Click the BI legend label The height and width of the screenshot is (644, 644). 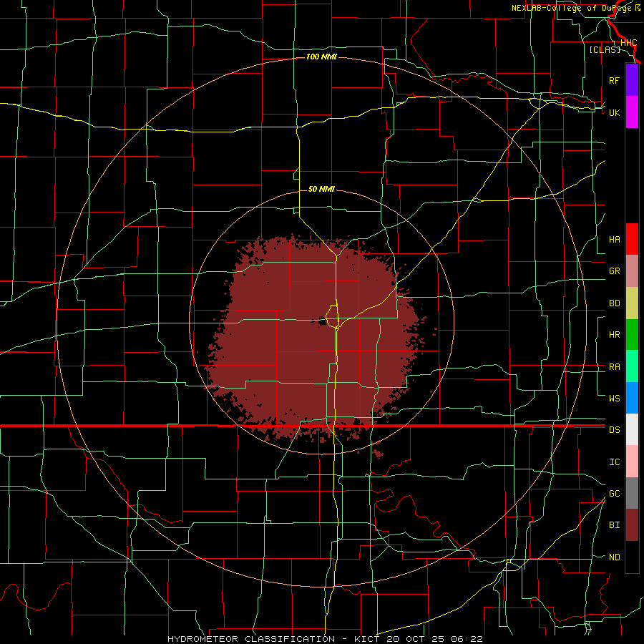(x=614, y=525)
